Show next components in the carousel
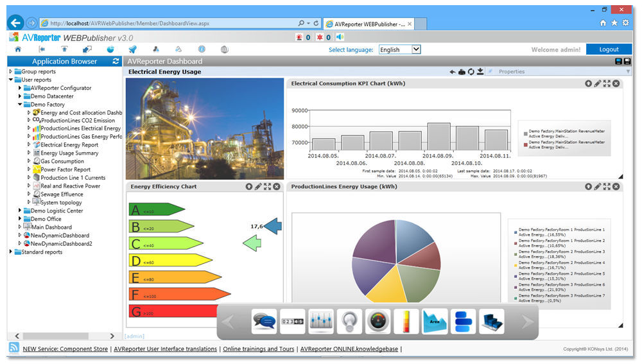Image resolution: width=642 pixels, height=364 pixels. tap(527, 322)
